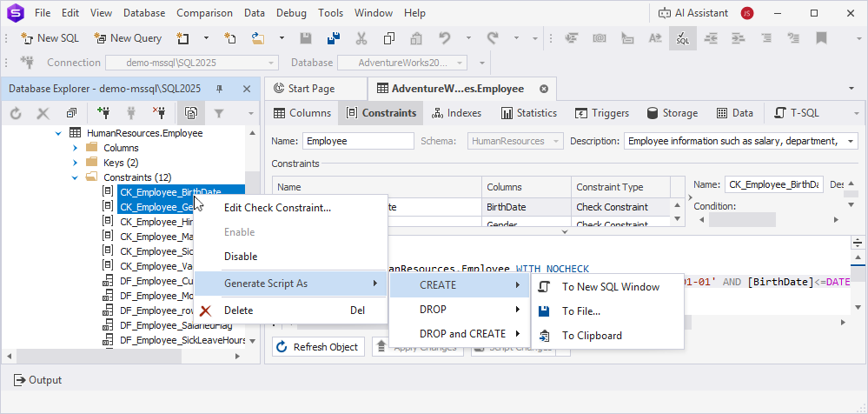Expand the Description field dropdown

pyautogui.click(x=850, y=141)
